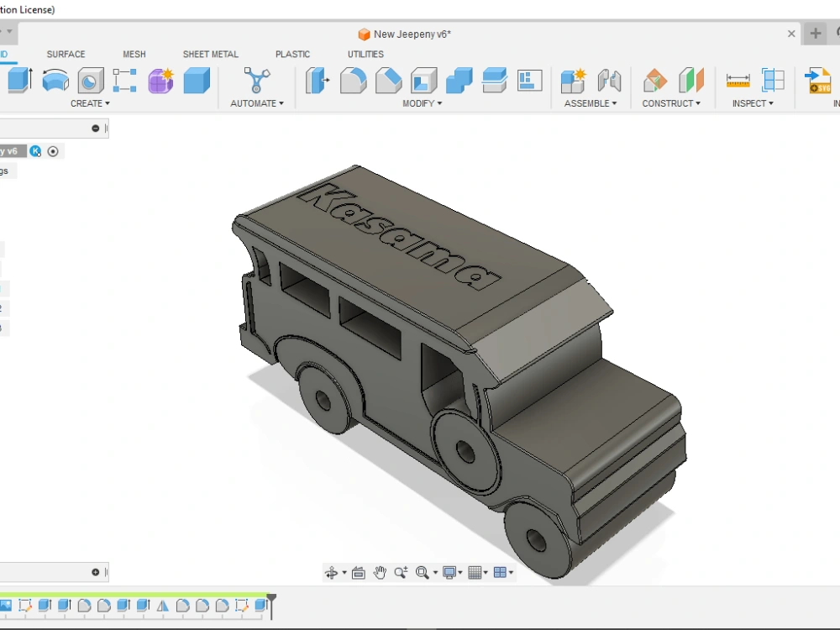Switch to the SURFACE tab
Viewport: 840px width, 630px height.
pos(66,54)
